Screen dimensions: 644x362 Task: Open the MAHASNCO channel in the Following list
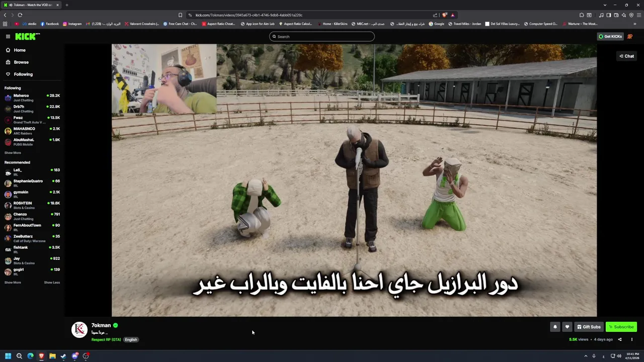[32, 131]
